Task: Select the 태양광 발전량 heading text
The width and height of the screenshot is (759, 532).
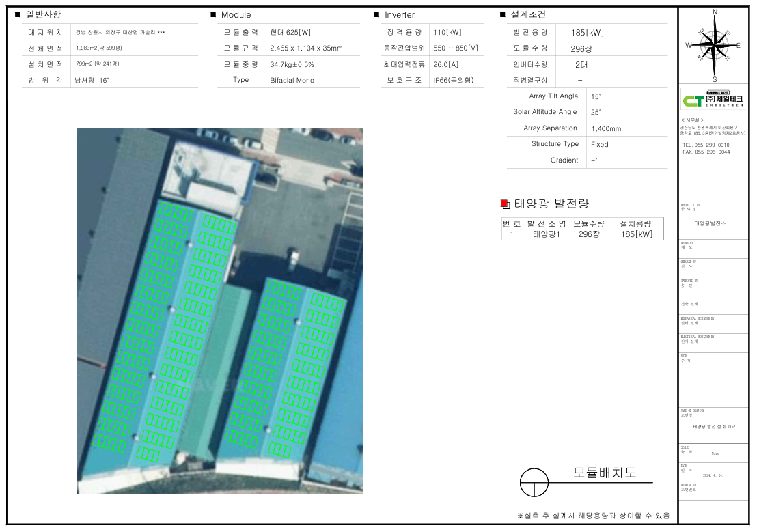Action: coord(551,204)
